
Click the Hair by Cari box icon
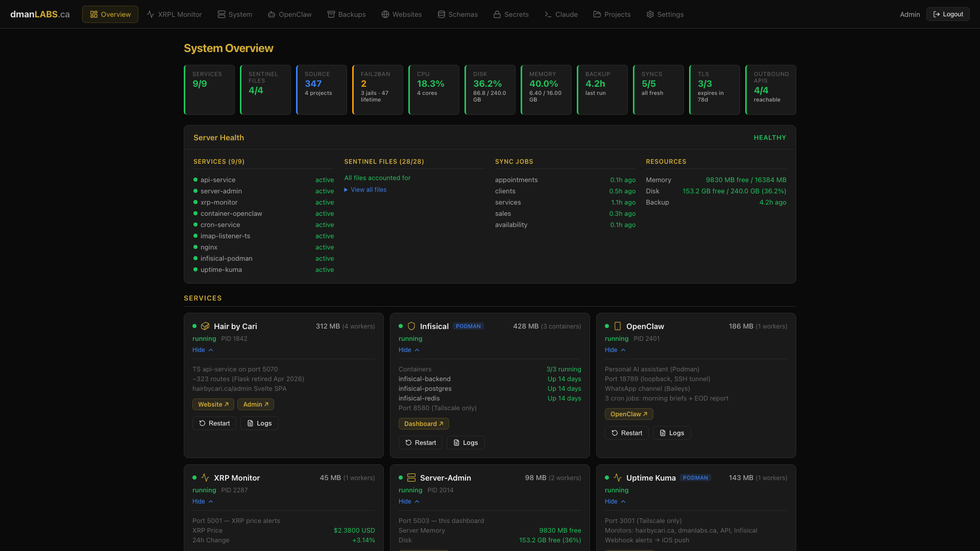tap(205, 326)
